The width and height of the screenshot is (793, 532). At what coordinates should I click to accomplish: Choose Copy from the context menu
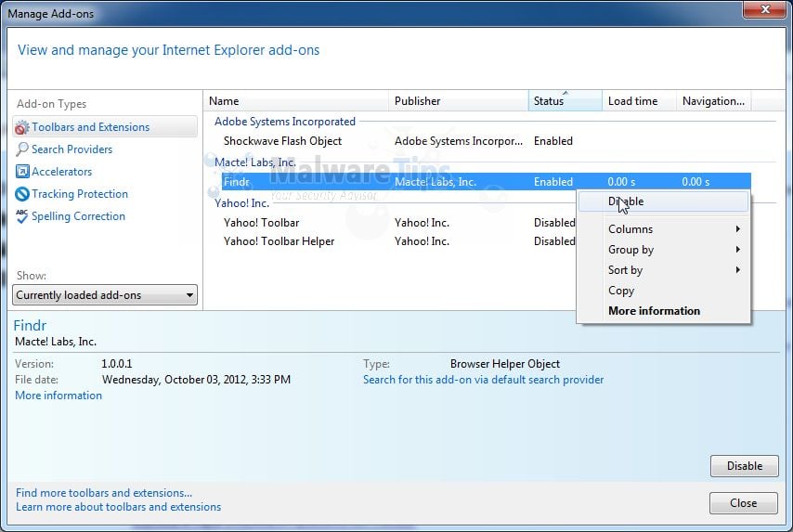pyautogui.click(x=663, y=291)
